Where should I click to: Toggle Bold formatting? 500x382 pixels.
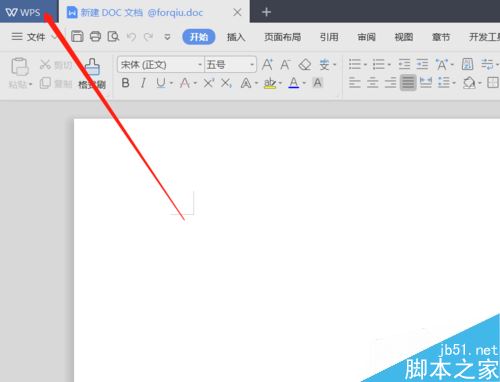[125, 83]
